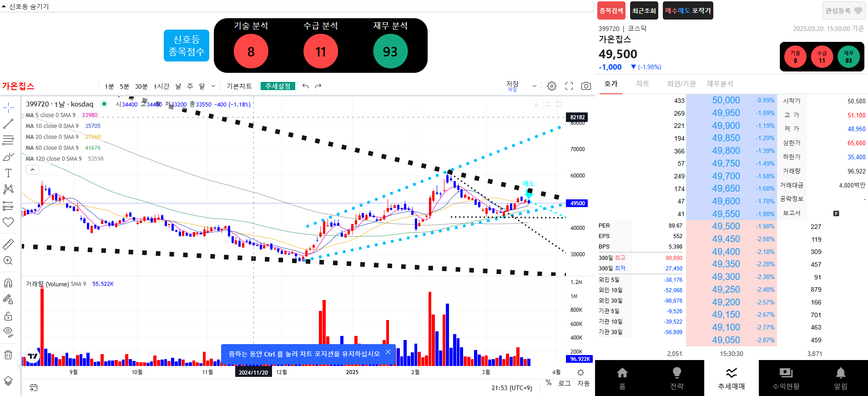
Task: Remove drawings with trash icon
Action: click(8, 355)
